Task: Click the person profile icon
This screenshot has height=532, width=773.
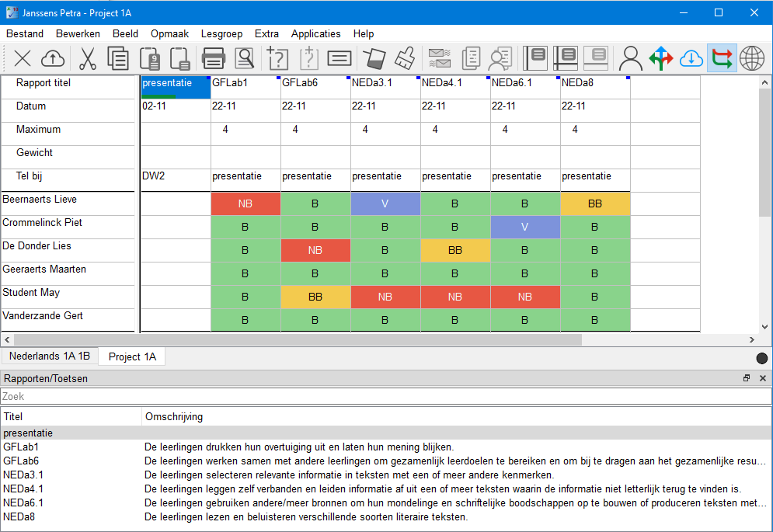Action: click(631, 58)
